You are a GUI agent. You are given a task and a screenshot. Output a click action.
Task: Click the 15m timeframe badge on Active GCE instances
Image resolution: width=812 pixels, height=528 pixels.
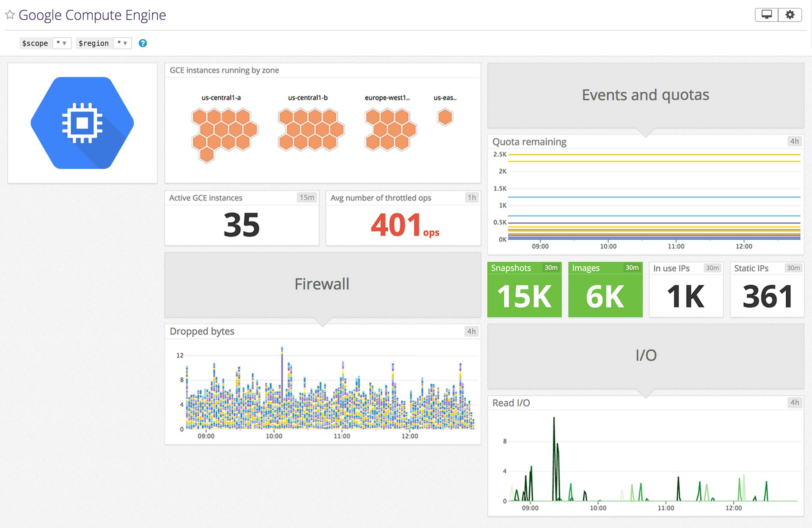coord(307,198)
